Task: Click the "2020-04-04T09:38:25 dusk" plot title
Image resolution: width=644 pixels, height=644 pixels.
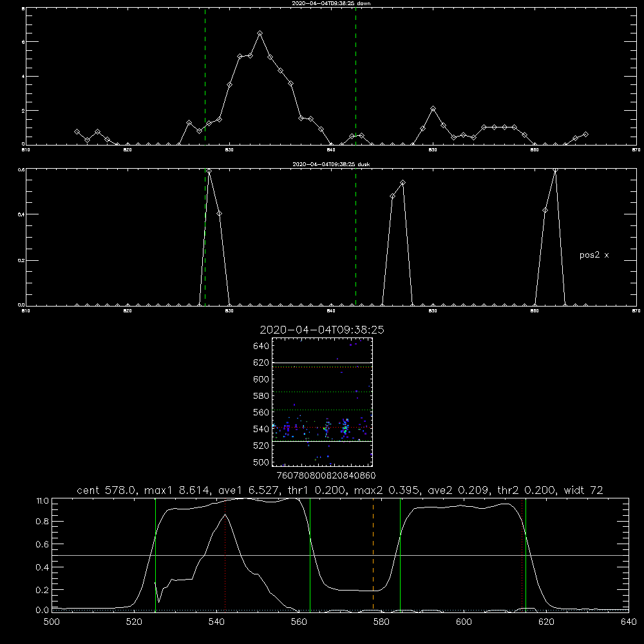Action: [331, 164]
